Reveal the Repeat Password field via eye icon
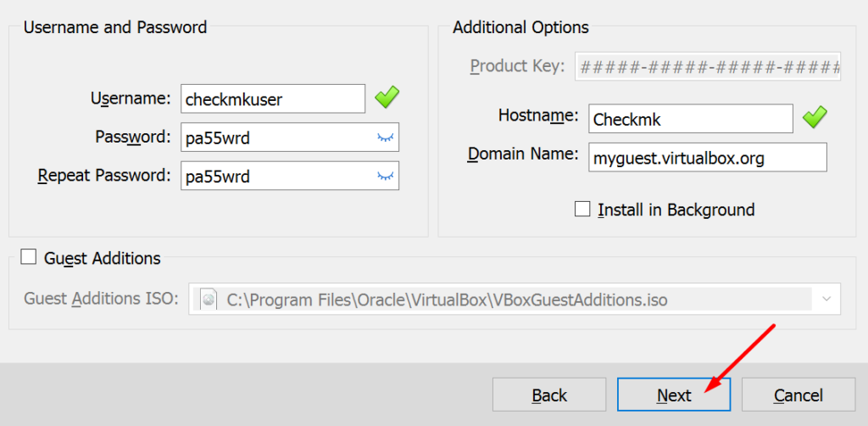 pyautogui.click(x=386, y=177)
